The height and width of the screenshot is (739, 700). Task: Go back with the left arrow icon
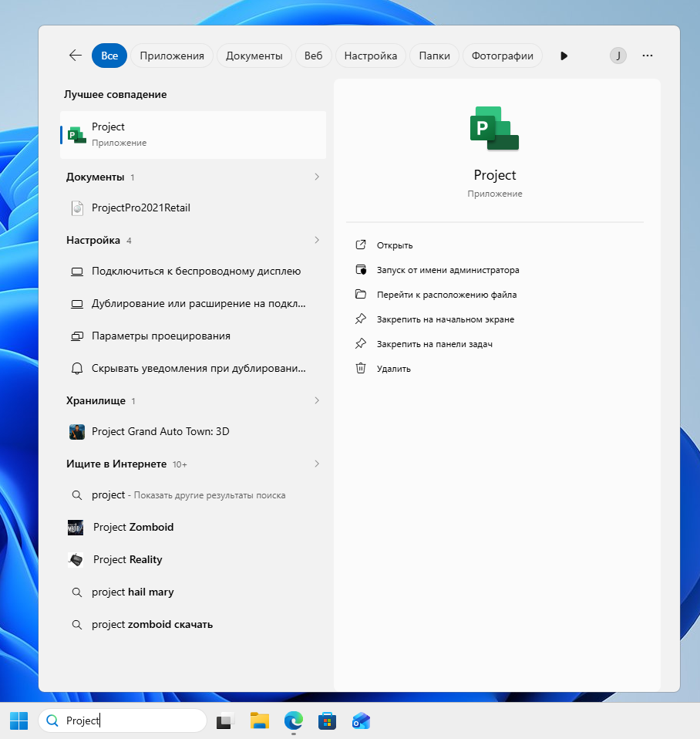[x=76, y=56]
